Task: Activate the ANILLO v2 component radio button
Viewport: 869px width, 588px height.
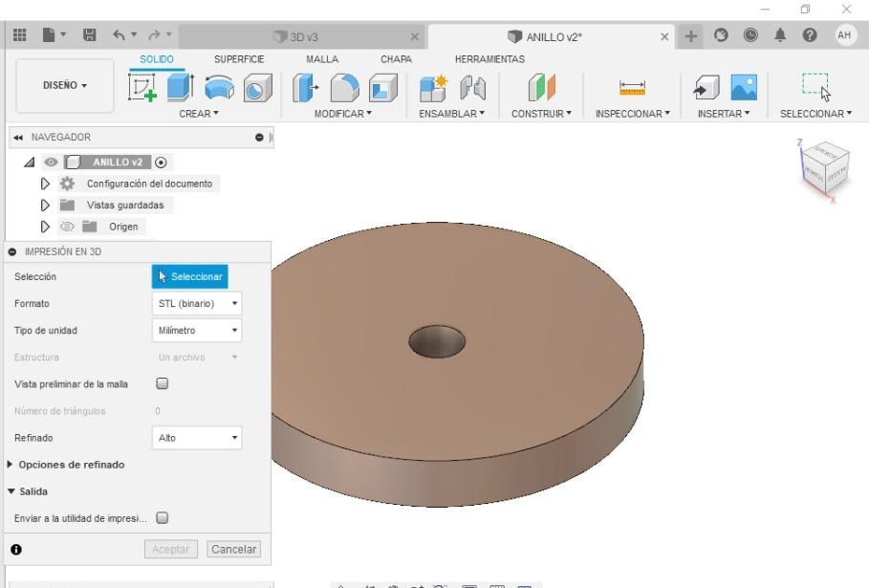Action: tap(161, 163)
